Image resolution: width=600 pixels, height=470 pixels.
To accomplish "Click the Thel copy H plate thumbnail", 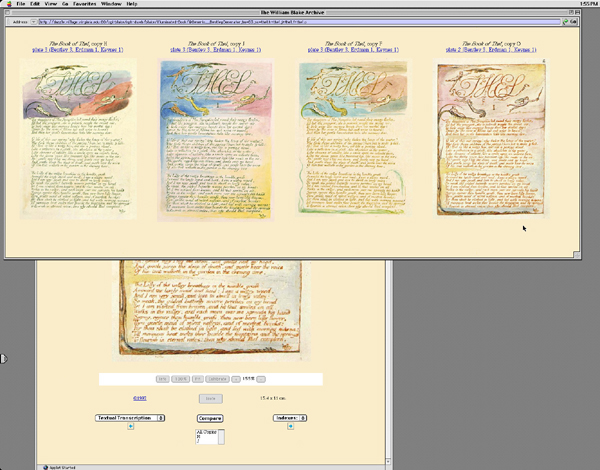I will [x=78, y=139].
